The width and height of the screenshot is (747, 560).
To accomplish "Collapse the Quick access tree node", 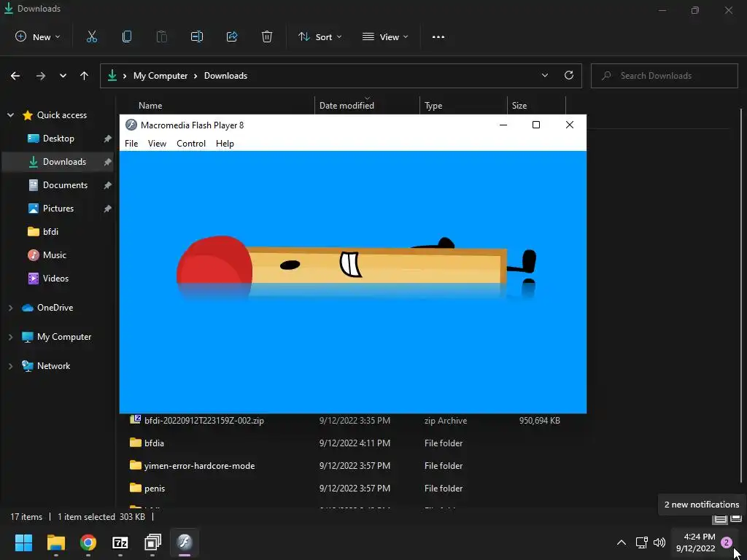I will coord(10,115).
